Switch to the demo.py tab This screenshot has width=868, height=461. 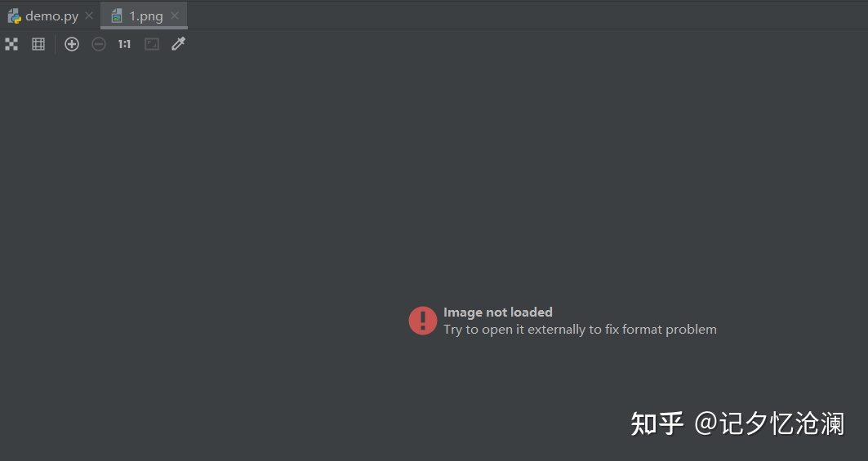51,16
